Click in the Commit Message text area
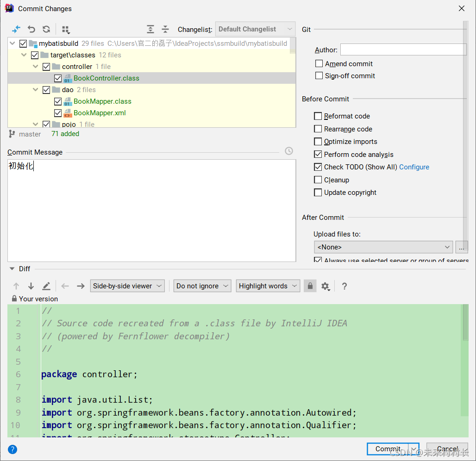This screenshot has width=476, height=461. pyautogui.click(x=151, y=210)
